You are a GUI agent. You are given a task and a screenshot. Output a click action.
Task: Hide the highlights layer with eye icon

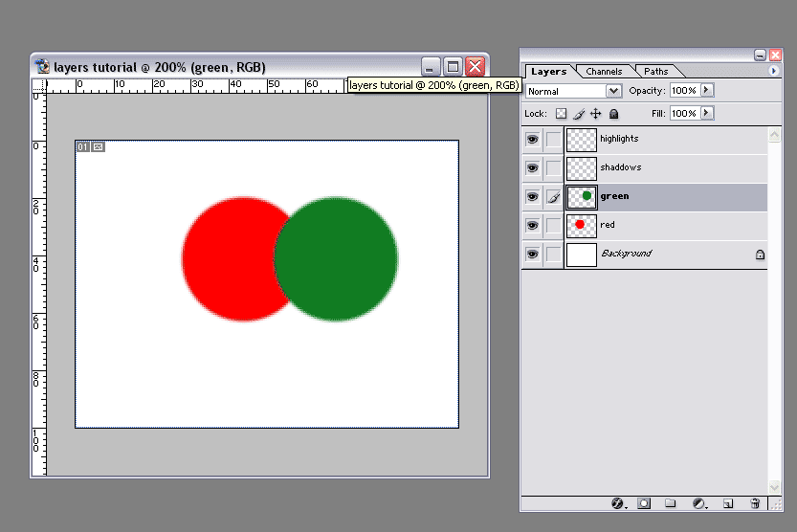(x=532, y=139)
